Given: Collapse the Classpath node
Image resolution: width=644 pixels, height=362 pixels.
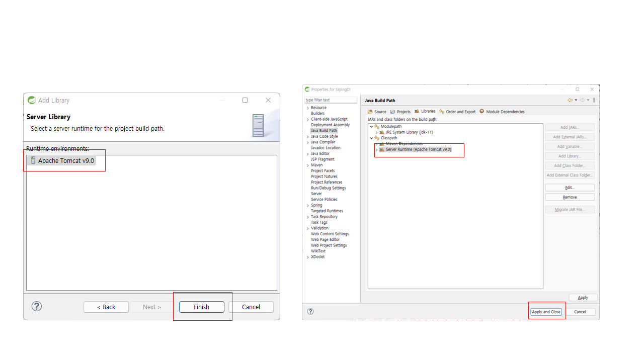Looking at the screenshot, I should [371, 138].
